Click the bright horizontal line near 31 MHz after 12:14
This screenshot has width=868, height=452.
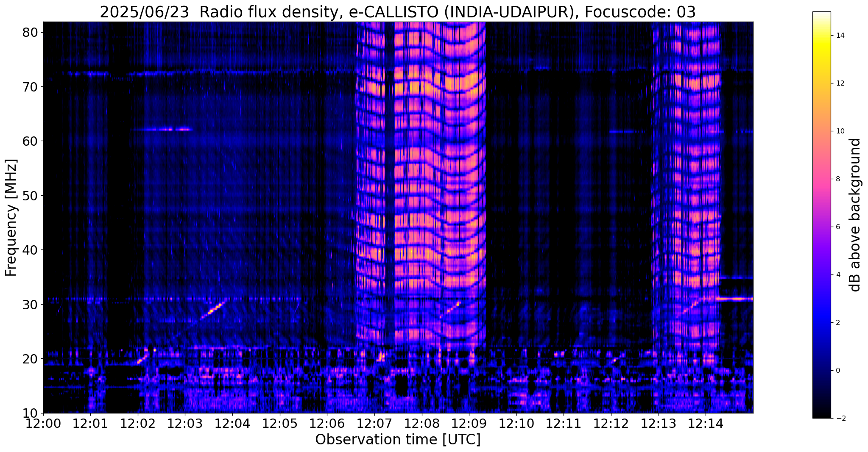pos(735,299)
